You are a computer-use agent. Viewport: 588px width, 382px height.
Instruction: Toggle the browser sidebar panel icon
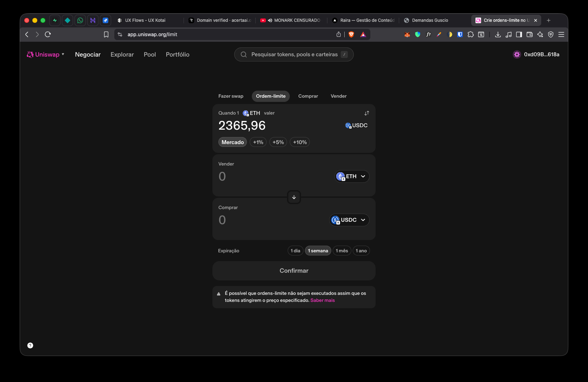click(519, 34)
